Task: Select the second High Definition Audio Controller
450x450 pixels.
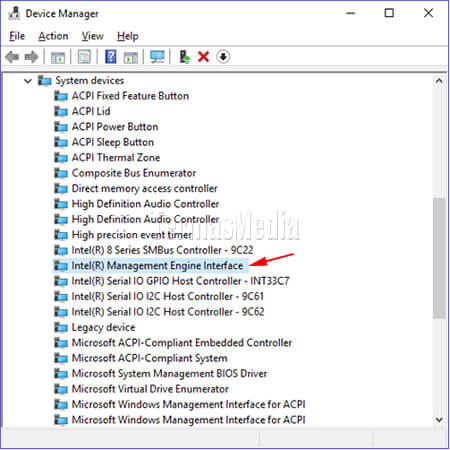Action: coord(145,219)
